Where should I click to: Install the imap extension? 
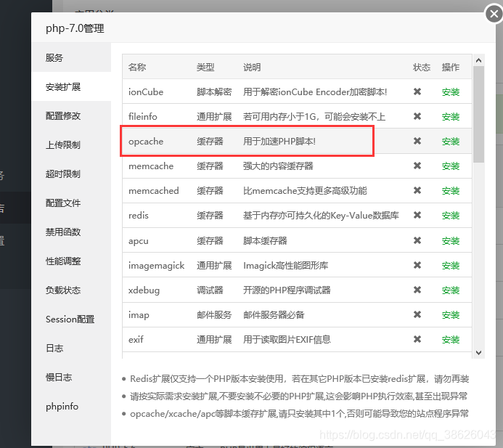(x=451, y=315)
